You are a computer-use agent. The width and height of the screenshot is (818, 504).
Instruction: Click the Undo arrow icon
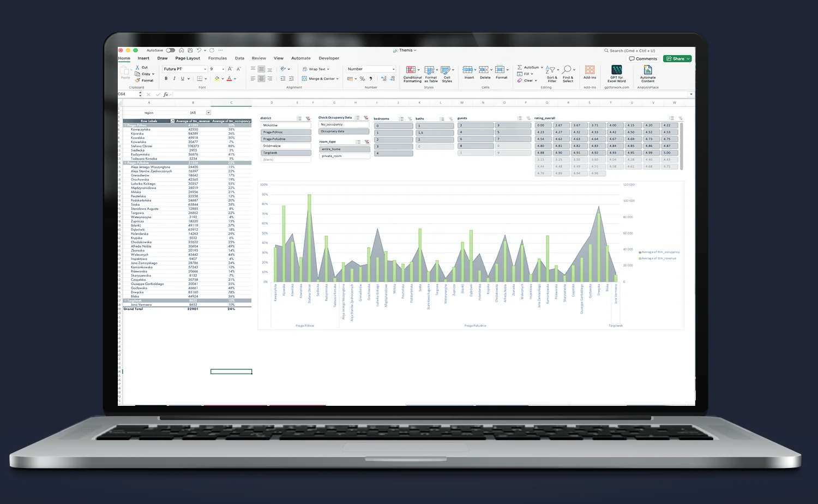(199, 50)
